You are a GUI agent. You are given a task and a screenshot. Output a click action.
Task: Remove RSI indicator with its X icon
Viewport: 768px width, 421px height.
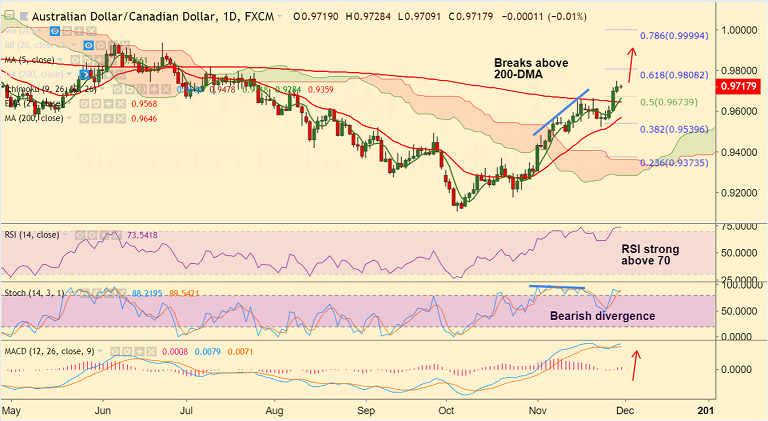[x=116, y=235]
